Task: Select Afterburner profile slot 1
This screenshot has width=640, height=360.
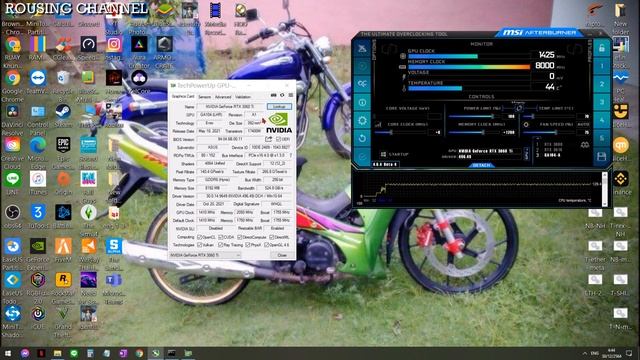Action: tap(602, 66)
